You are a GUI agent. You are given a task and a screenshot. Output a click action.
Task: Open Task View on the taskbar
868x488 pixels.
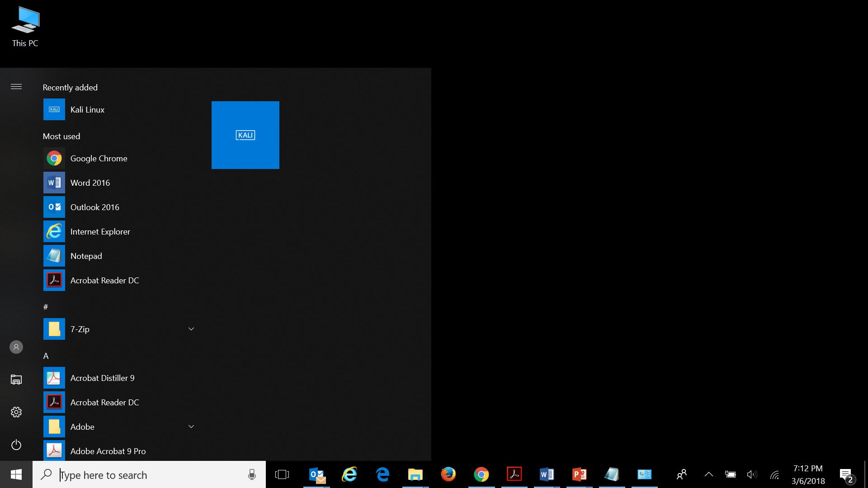(282, 474)
